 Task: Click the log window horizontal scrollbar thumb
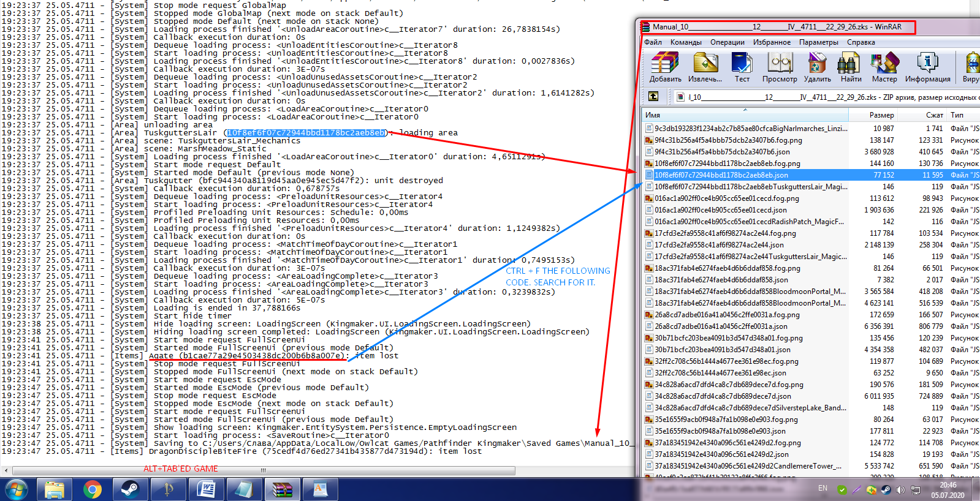264,470
